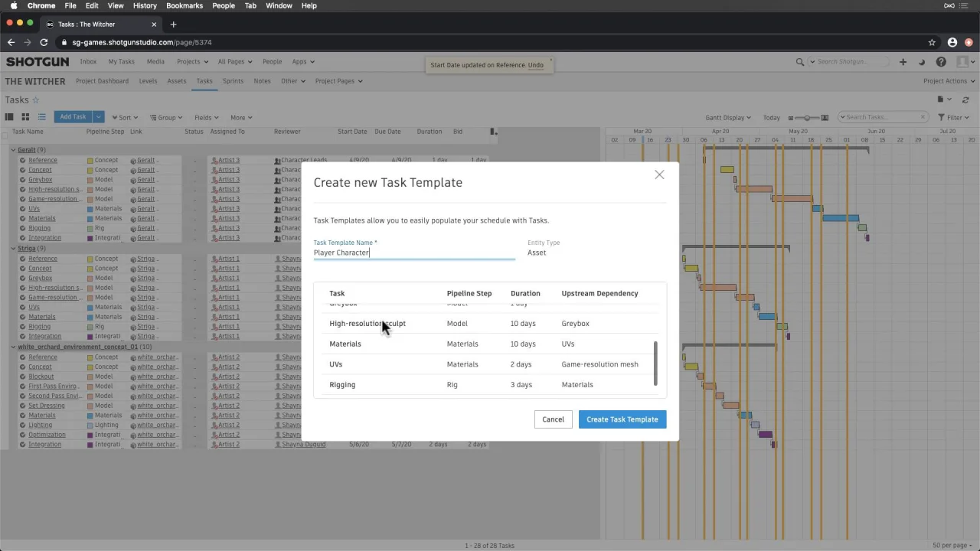The height and width of the screenshot is (551, 980).
Task: Refresh the Tasks page icon
Action: pyautogui.click(x=965, y=99)
